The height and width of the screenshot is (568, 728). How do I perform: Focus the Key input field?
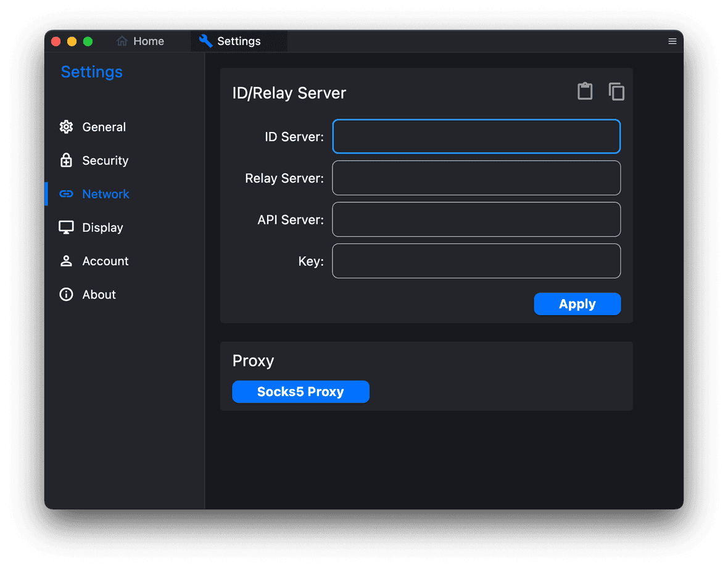click(476, 261)
